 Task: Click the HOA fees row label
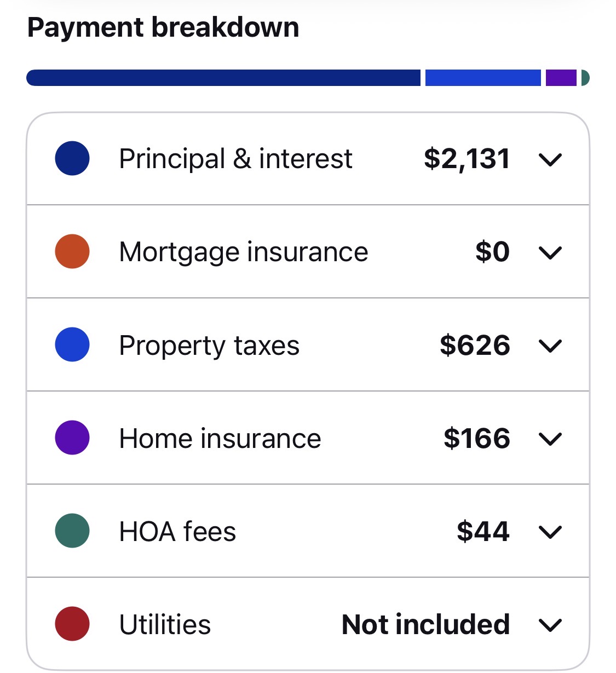click(x=177, y=532)
